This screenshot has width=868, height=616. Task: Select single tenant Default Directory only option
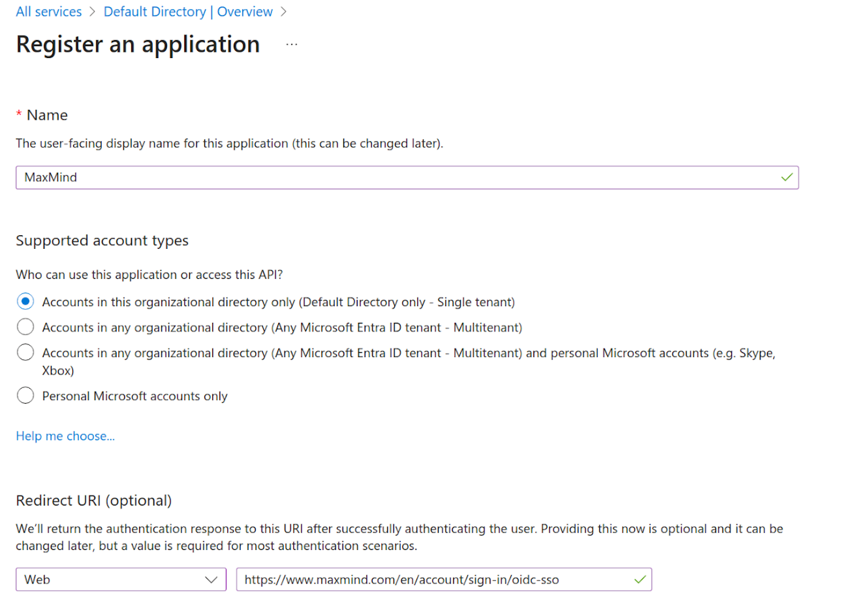click(x=25, y=302)
